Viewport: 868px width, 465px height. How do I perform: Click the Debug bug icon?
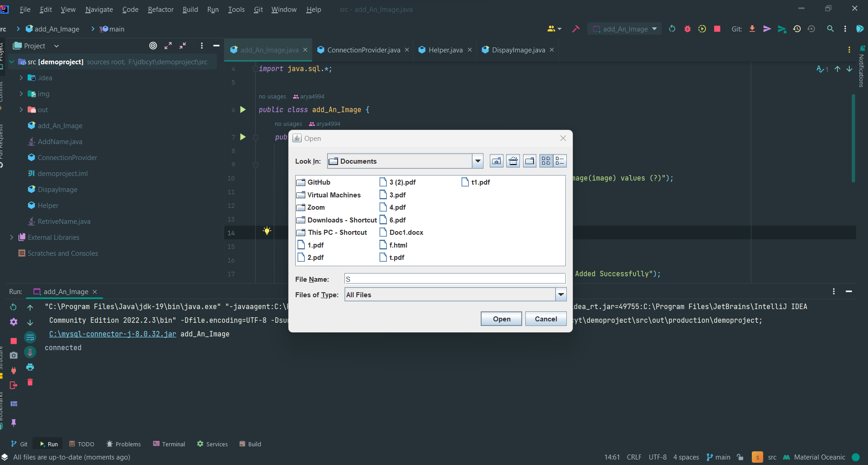click(688, 29)
